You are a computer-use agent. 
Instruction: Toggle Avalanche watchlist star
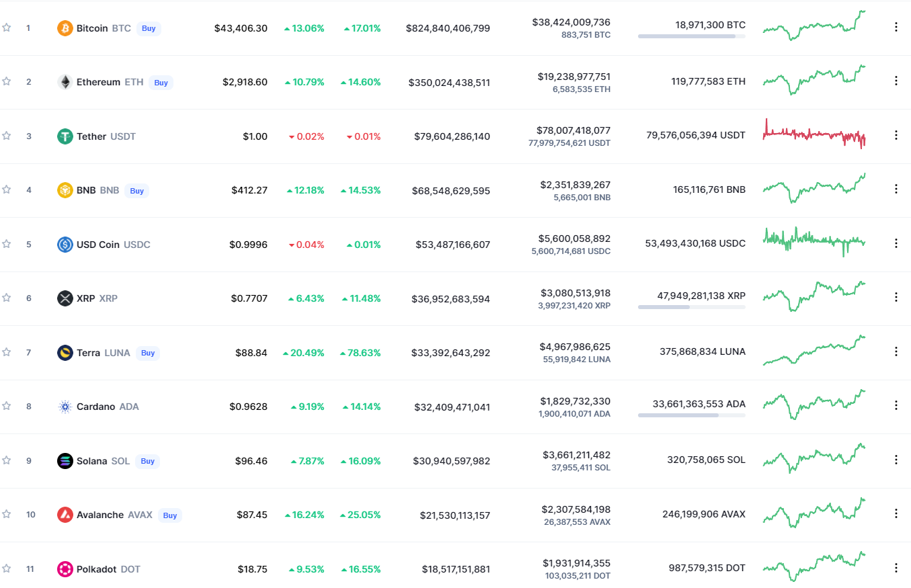7,514
